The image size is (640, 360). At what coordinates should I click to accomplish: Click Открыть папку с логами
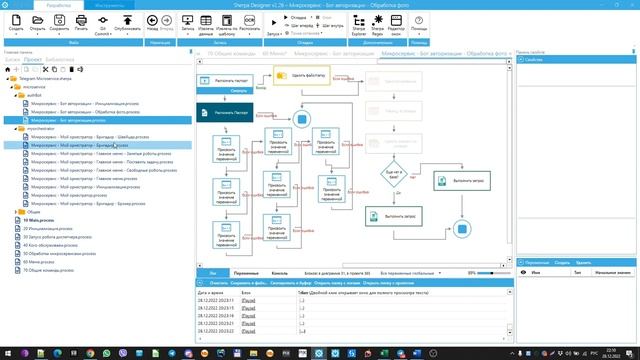pyautogui.click(x=337, y=283)
